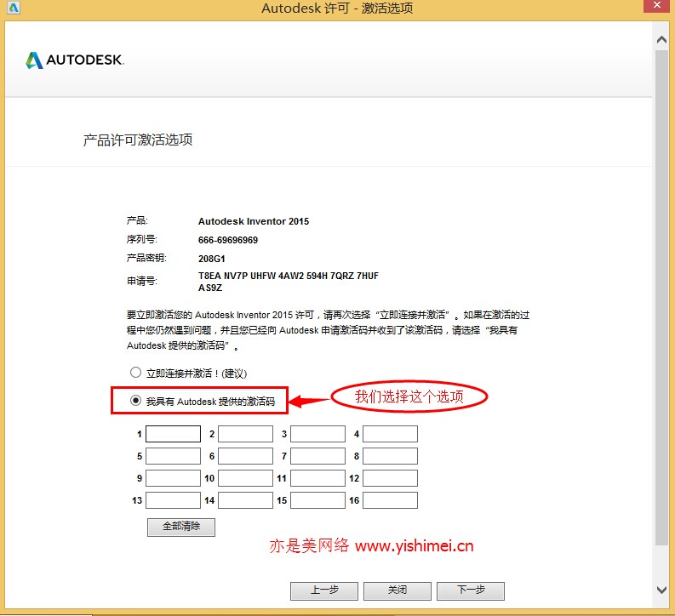Click the product name Autodesk Inventor 2015
Screen dimensions: 675x616
pos(254,221)
